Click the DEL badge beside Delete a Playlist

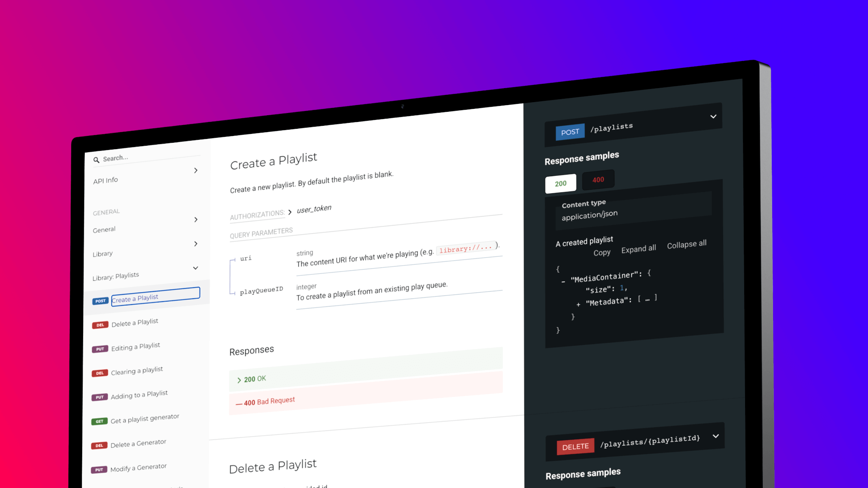pyautogui.click(x=100, y=325)
